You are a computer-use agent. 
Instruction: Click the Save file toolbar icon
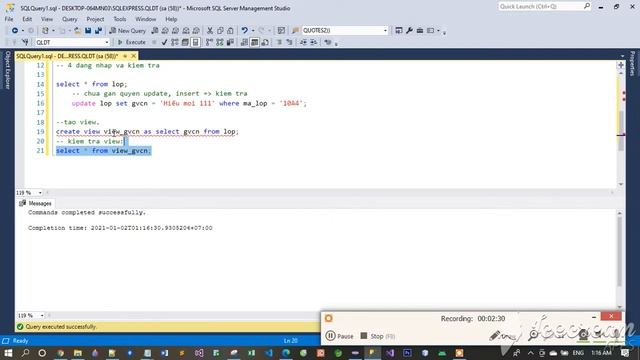88,31
